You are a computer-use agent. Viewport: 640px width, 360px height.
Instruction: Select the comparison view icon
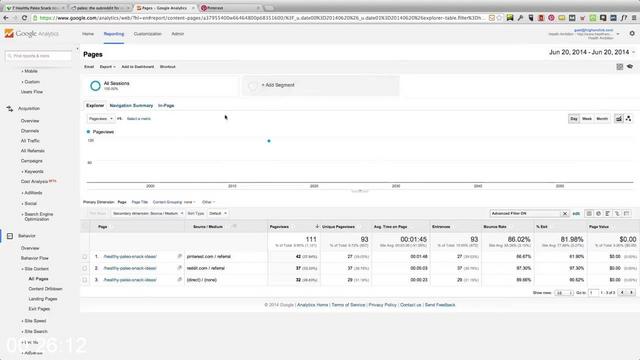pos(617,213)
